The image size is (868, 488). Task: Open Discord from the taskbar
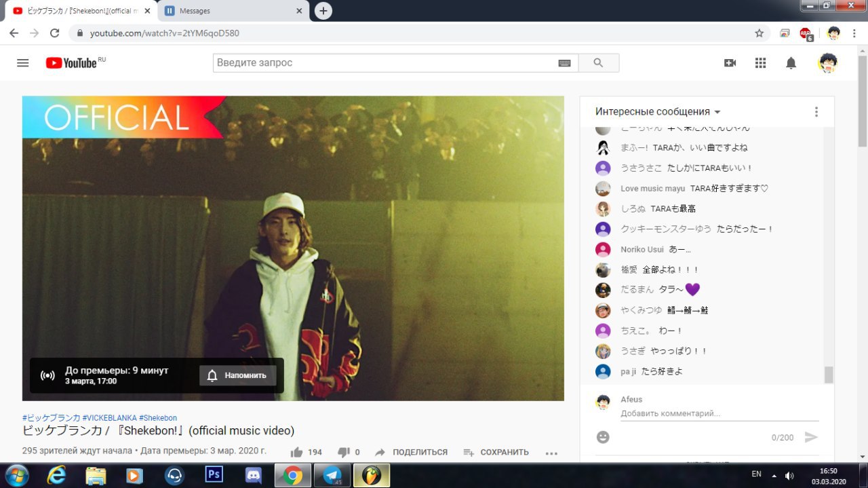click(x=254, y=475)
